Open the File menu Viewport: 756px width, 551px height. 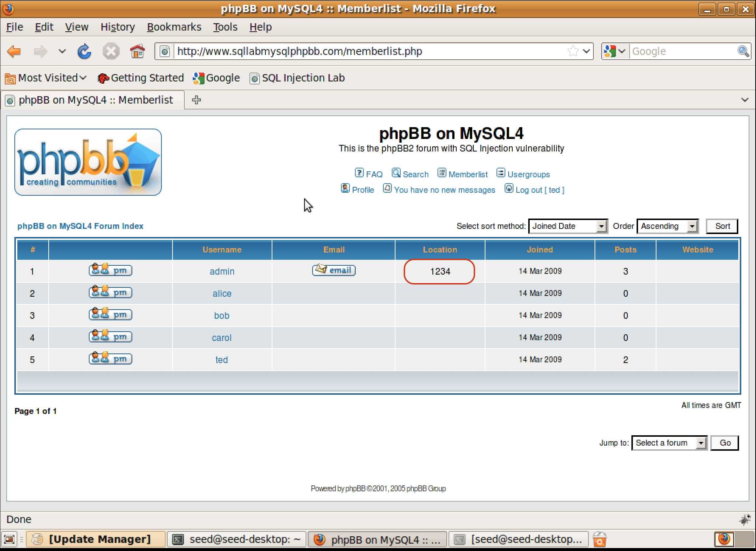[15, 27]
